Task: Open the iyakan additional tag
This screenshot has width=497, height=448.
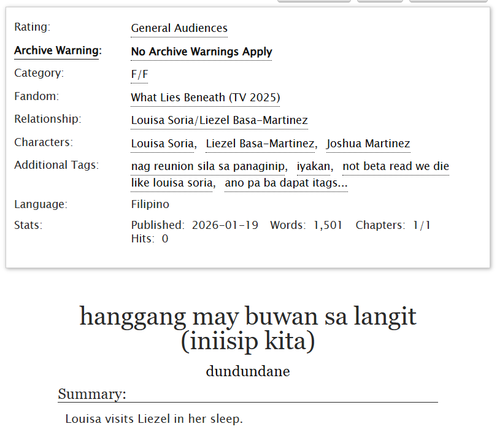Action: point(314,166)
